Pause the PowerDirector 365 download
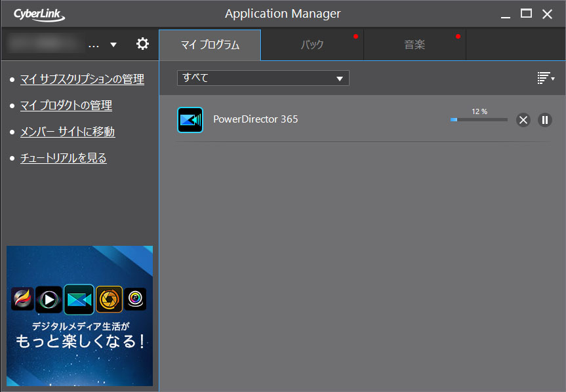Screen dimensions: 566x392 (545, 120)
